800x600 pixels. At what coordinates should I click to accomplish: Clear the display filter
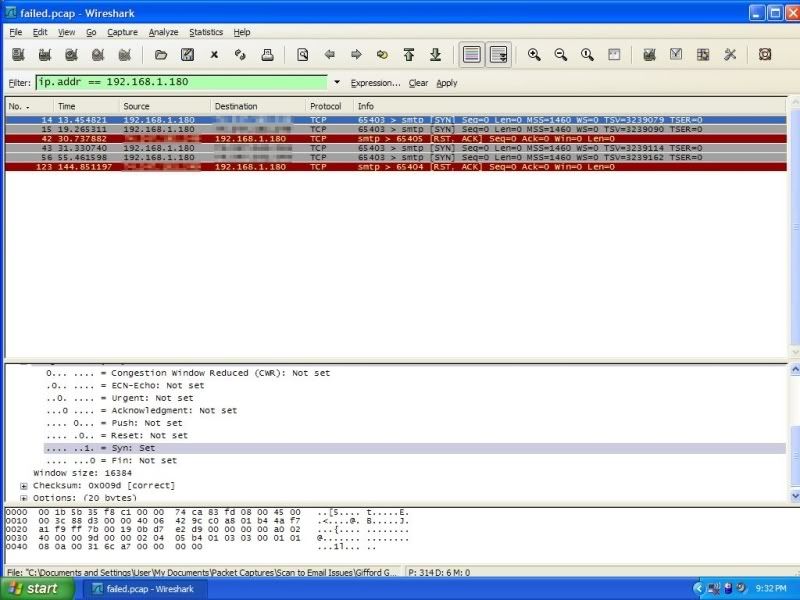418,83
